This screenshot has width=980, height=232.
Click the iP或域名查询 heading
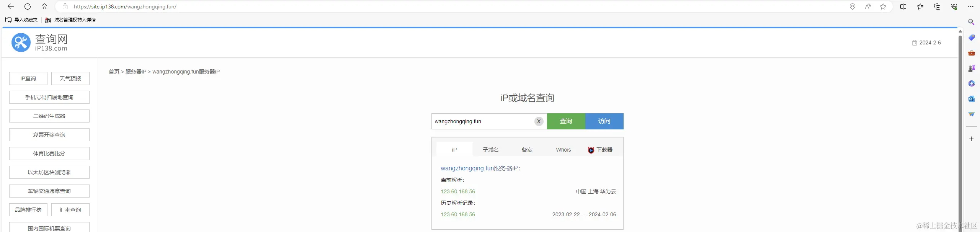click(x=527, y=98)
